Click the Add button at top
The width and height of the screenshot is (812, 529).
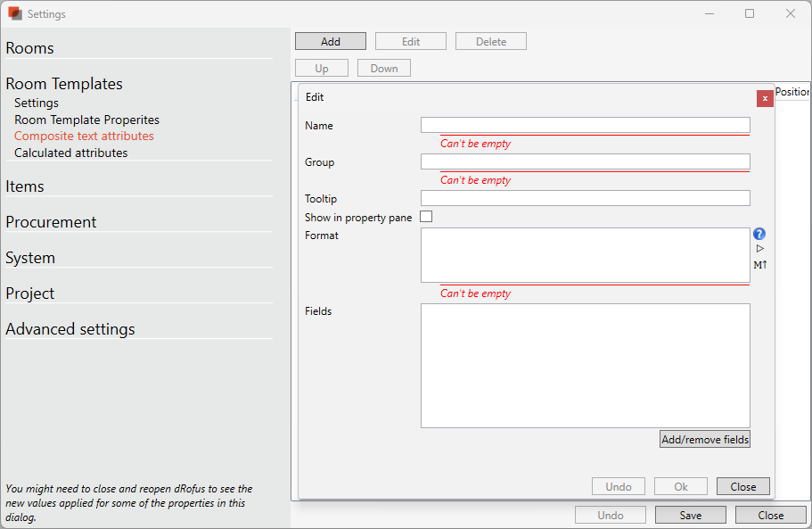[331, 41]
